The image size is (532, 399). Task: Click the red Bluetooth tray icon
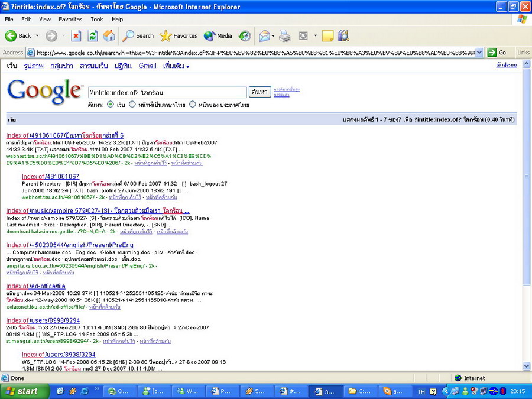pyautogui.click(x=503, y=391)
